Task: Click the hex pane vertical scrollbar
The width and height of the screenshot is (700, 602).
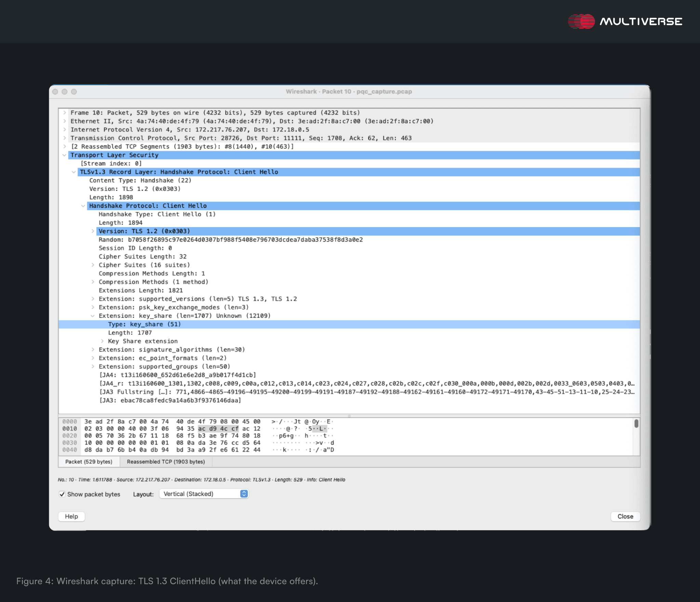Action: 636,424
